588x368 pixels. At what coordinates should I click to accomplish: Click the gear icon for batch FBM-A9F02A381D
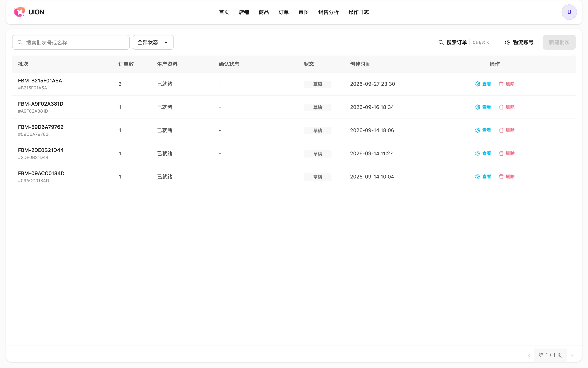pyautogui.click(x=477, y=107)
